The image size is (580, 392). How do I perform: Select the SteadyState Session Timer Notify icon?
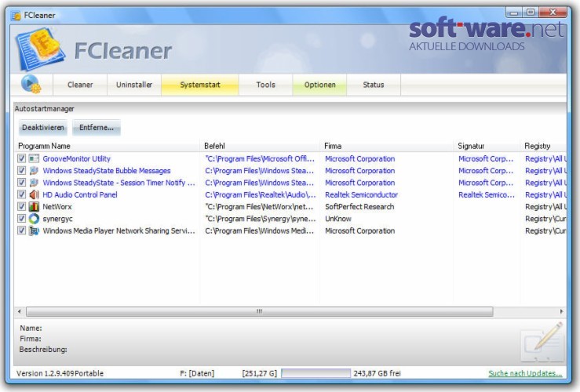click(x=34, y=183)
